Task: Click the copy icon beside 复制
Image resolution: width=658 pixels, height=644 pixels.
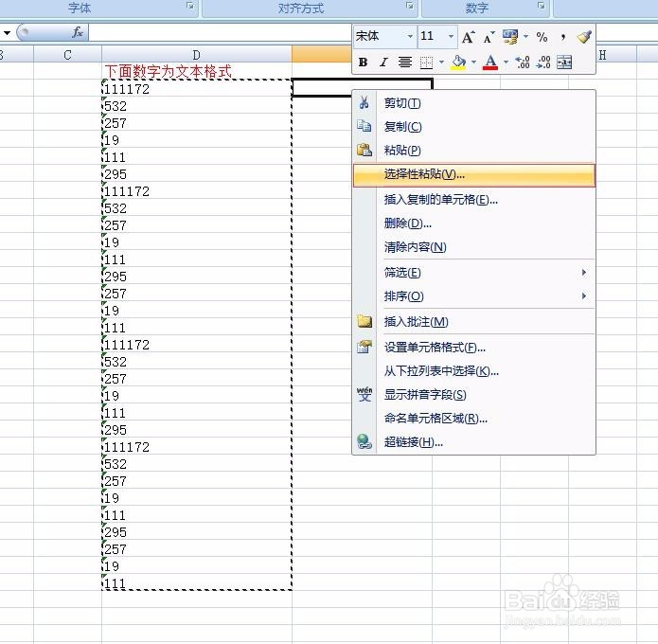Action: tap(364, 126)
